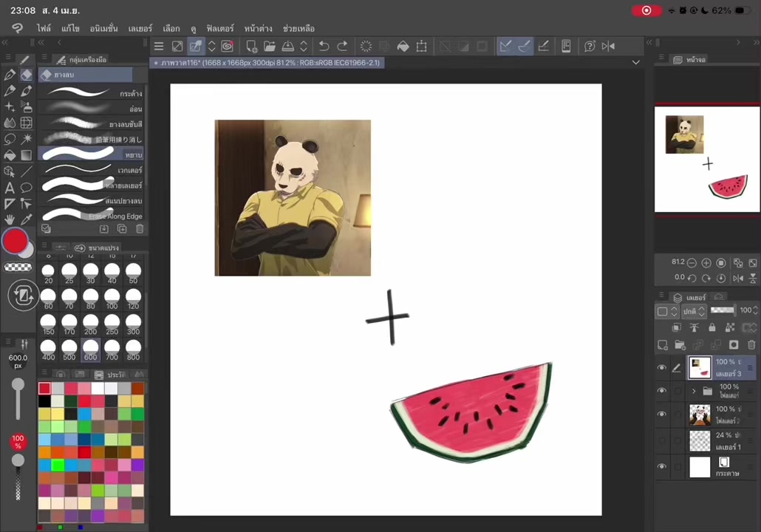Image resolution: width=761 pixels, height=532 pixels.
Task: Toggle the Lock layer padlock icon
Action: (x=712, y=327)
